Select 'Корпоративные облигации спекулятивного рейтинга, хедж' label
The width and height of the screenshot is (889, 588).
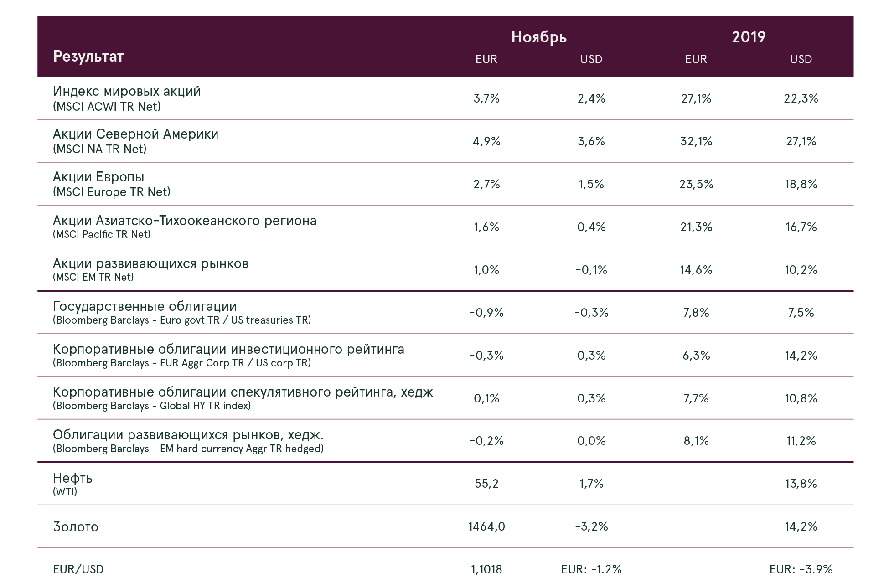(243, 392)
